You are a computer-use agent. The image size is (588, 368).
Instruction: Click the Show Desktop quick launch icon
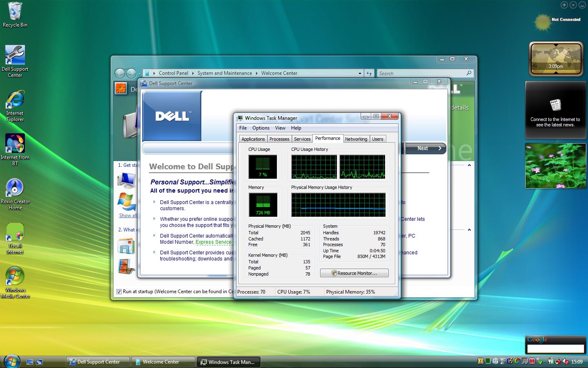click(x=30, y=362)
